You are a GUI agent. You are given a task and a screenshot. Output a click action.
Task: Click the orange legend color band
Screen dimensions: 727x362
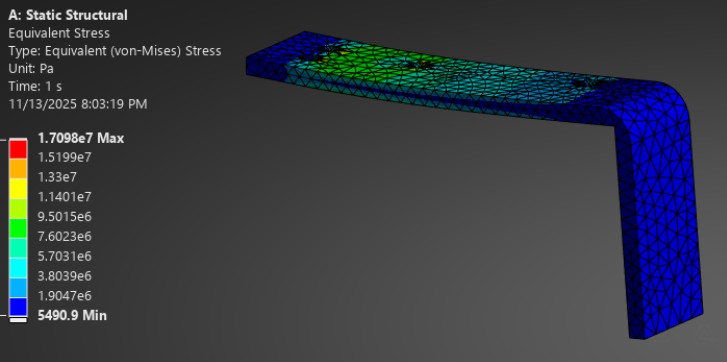coord(18,169)
